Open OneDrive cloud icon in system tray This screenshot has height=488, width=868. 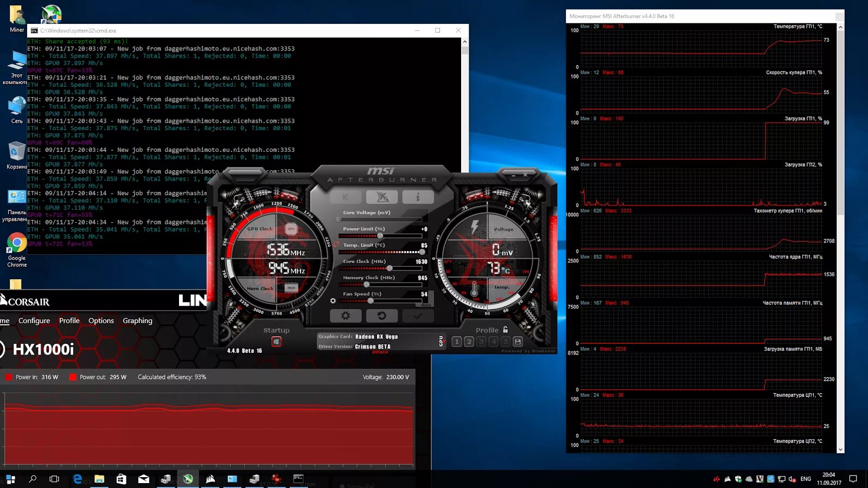pos(749,479)
